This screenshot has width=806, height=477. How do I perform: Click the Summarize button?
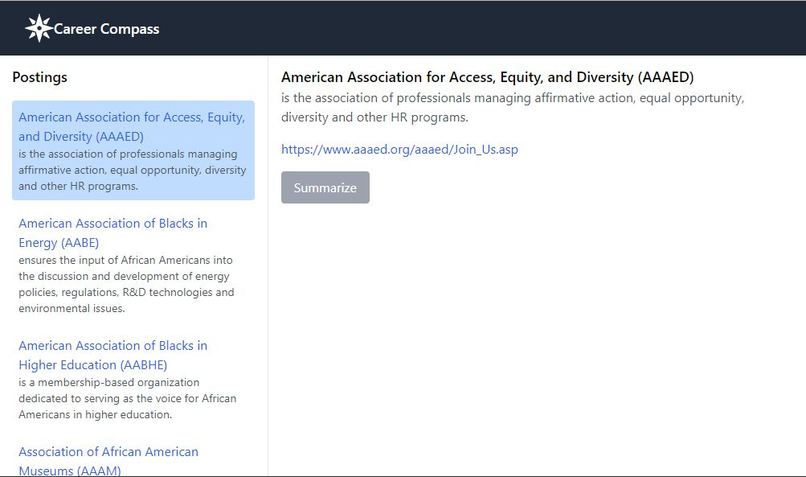325,188
